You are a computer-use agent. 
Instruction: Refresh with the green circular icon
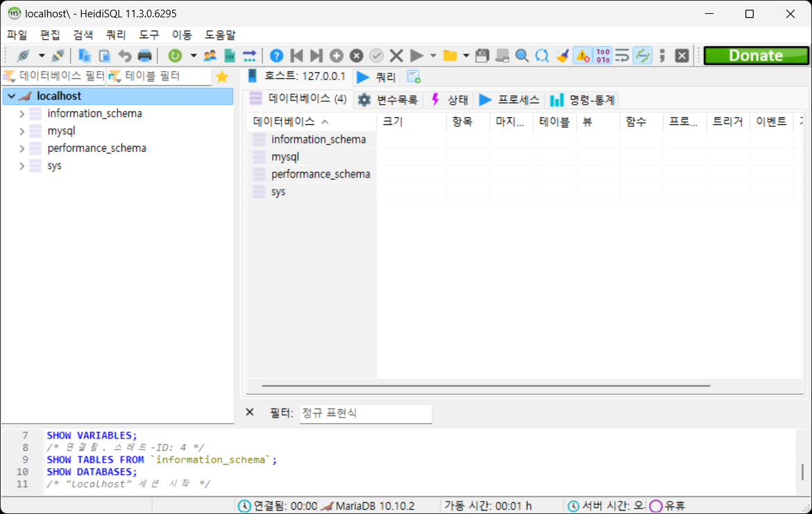(x=175, y=55)
